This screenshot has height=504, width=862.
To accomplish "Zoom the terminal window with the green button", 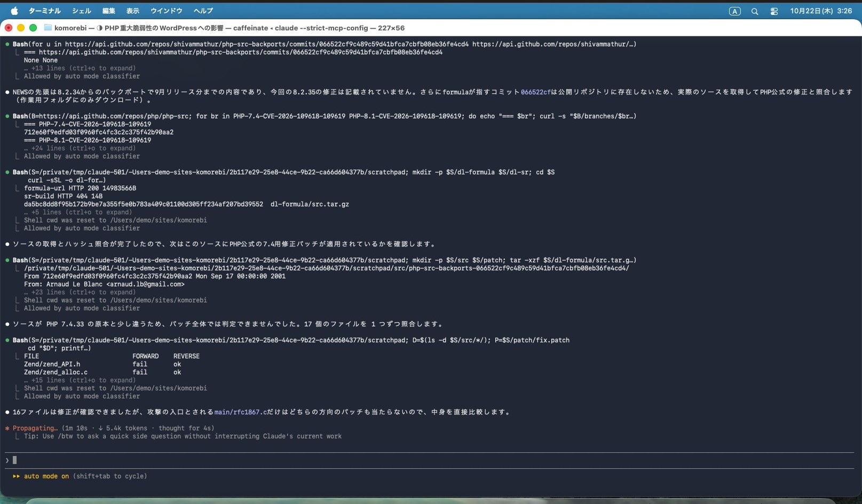I will pyautogui.click(x=33, y=28).
